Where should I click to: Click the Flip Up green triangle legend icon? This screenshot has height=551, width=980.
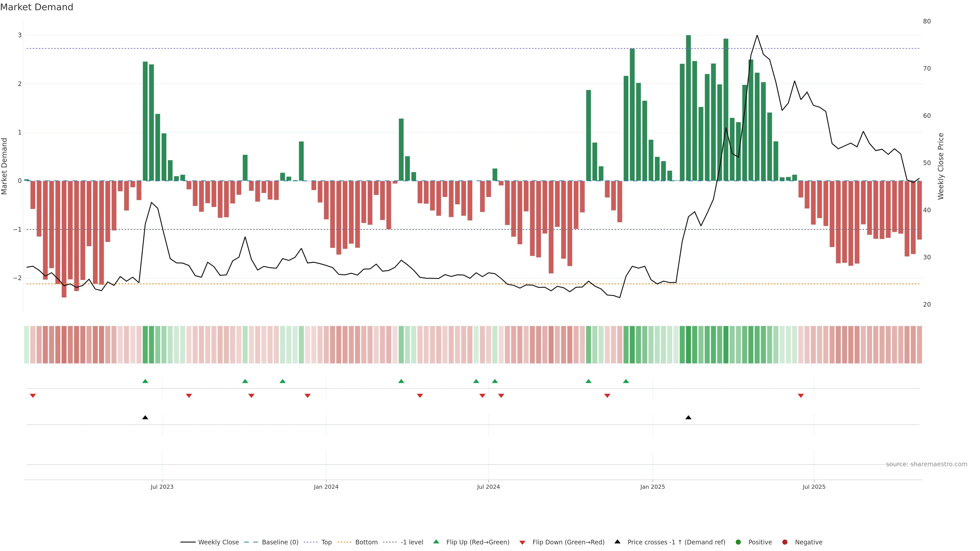point(436,542)
